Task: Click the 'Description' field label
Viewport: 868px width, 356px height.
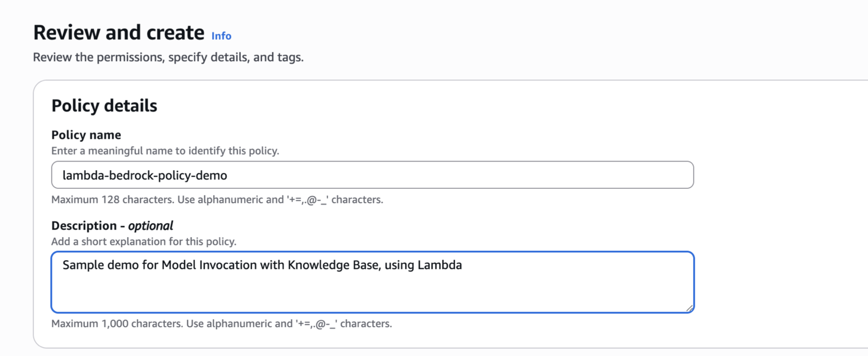Action: click(84, 225)
